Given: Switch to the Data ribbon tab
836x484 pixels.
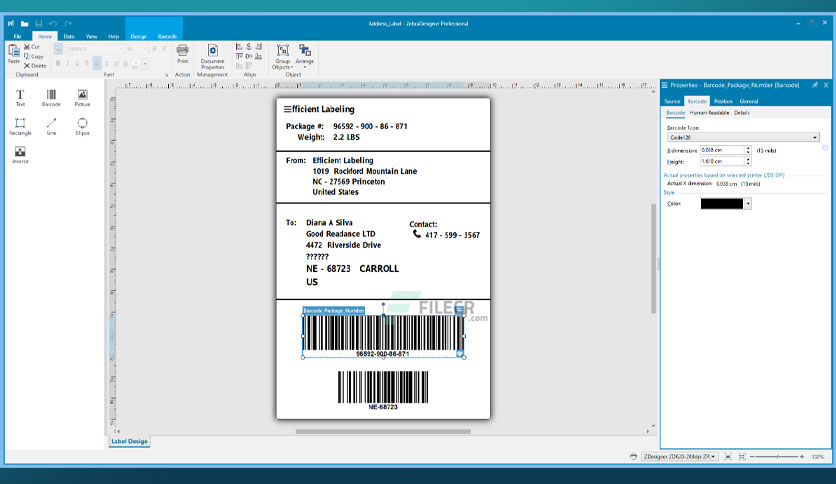Looking at the screenshot, I should click(69, 36).
